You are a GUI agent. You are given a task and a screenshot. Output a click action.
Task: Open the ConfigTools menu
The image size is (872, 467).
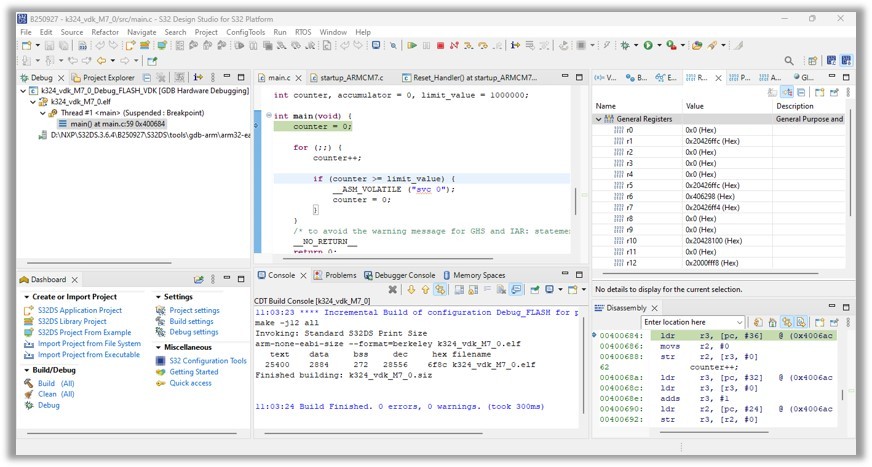[245, 32]
